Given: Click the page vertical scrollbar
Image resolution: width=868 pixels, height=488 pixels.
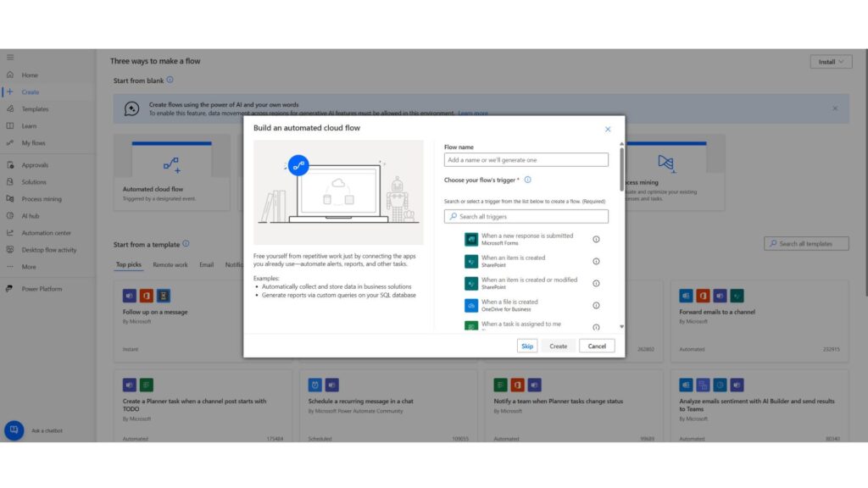Looking at the screenshot, I should [x=865, y=173].
